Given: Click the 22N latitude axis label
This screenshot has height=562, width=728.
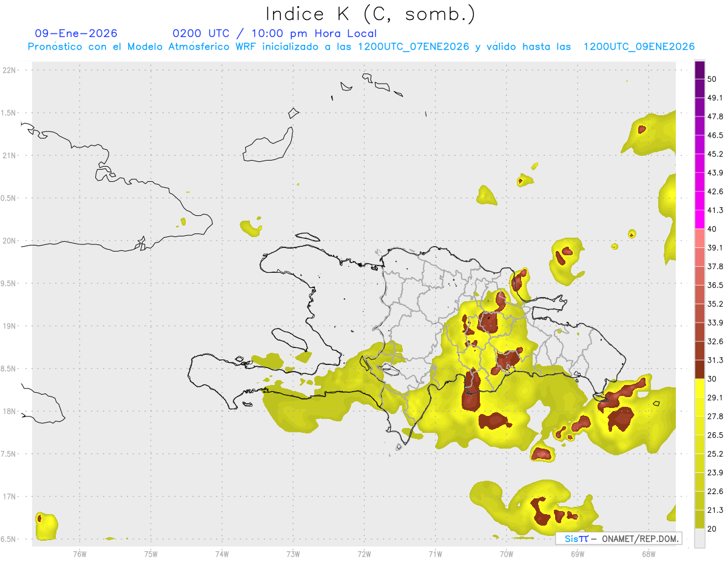Looking at the screenshot, I should tap(10, 70).
